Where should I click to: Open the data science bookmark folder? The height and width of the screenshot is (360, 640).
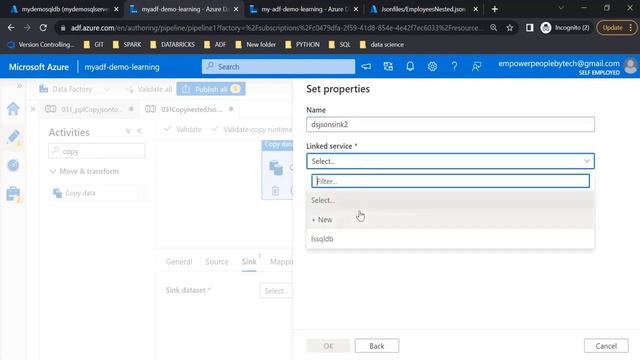(382, 44)
